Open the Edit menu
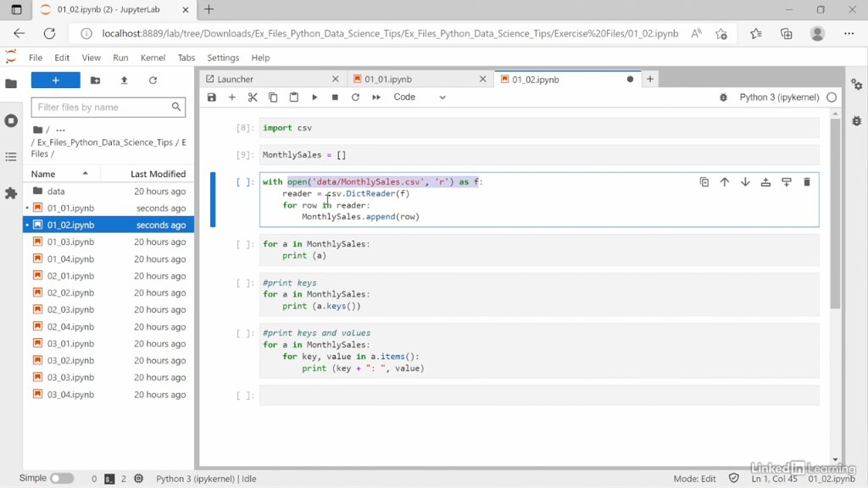 click(62, 58)
